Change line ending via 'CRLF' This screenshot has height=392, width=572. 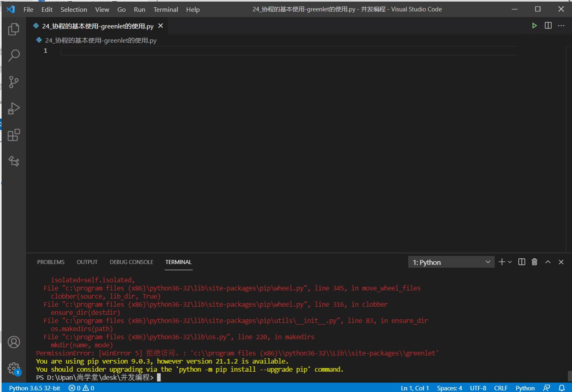point(501,388)
